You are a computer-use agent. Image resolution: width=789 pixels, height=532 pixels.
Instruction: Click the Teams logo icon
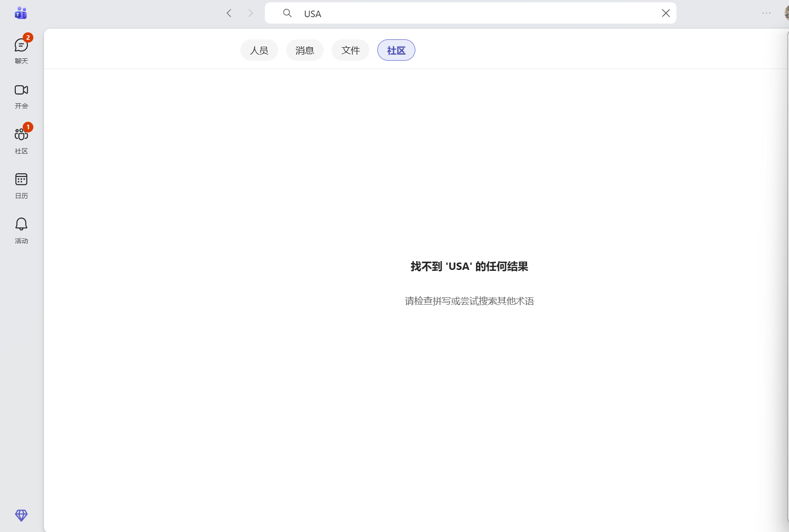21,13
